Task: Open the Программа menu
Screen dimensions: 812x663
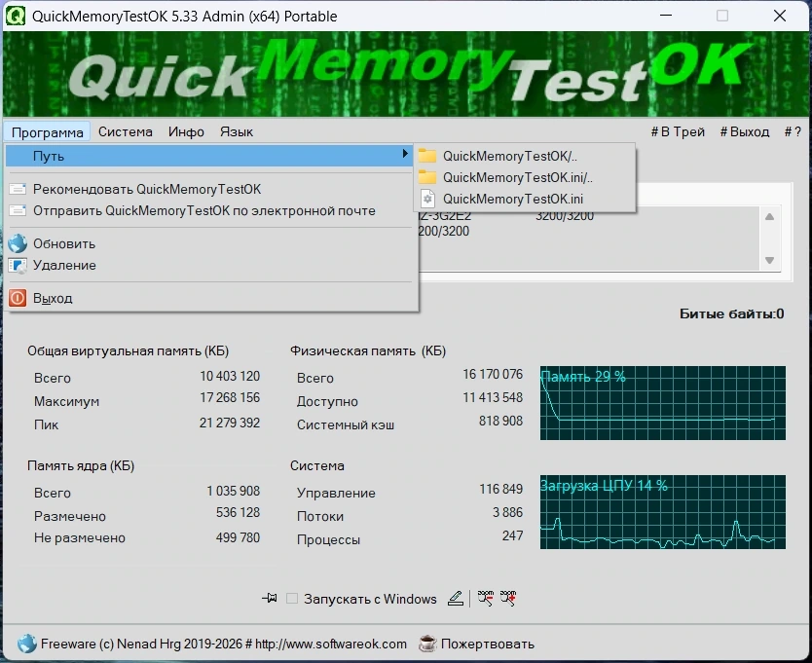Action: [47, 132]
